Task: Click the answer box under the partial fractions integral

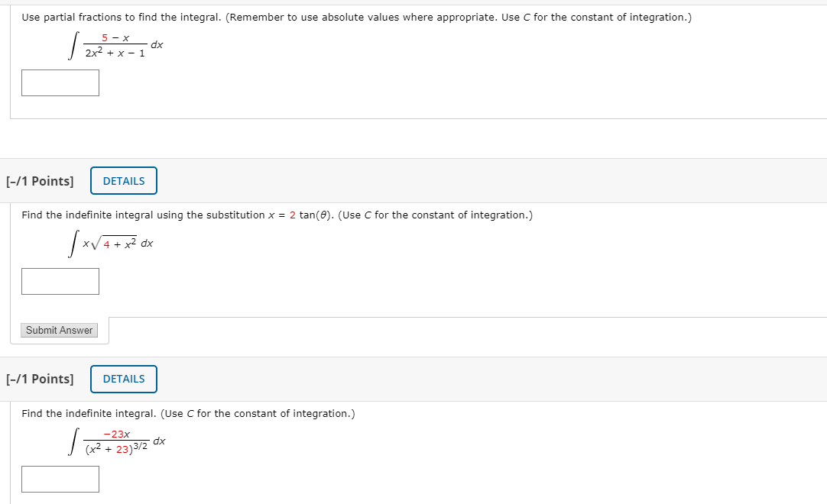Action: 60,82
